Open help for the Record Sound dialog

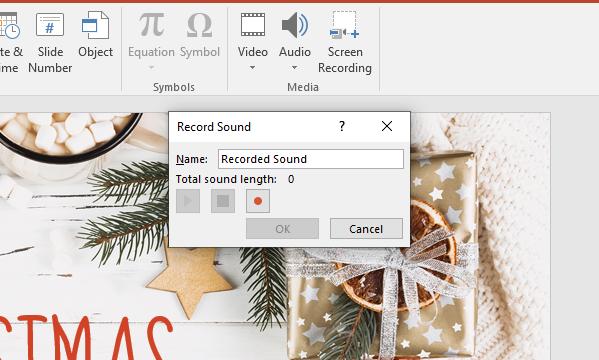click(x=342, y=126)
